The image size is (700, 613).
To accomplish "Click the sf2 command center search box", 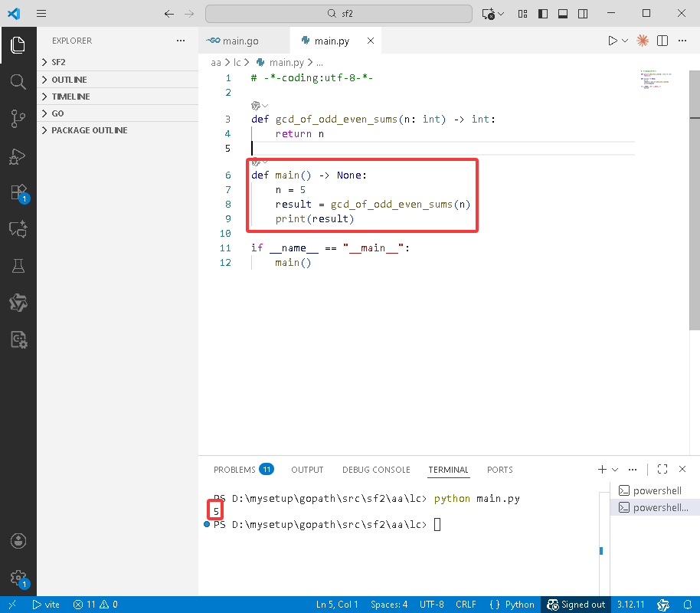I will click(339, 14).
